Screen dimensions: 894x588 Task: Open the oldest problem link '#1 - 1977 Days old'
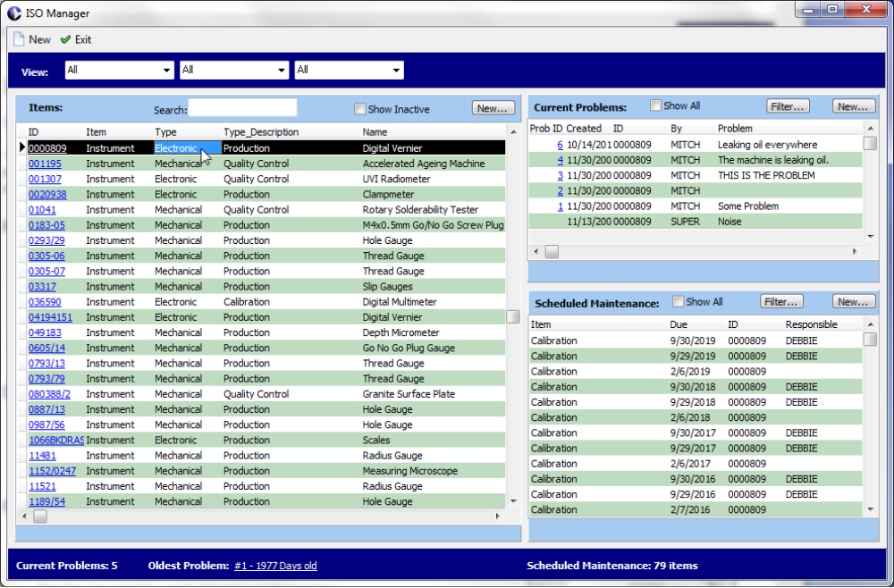[275, 566]
